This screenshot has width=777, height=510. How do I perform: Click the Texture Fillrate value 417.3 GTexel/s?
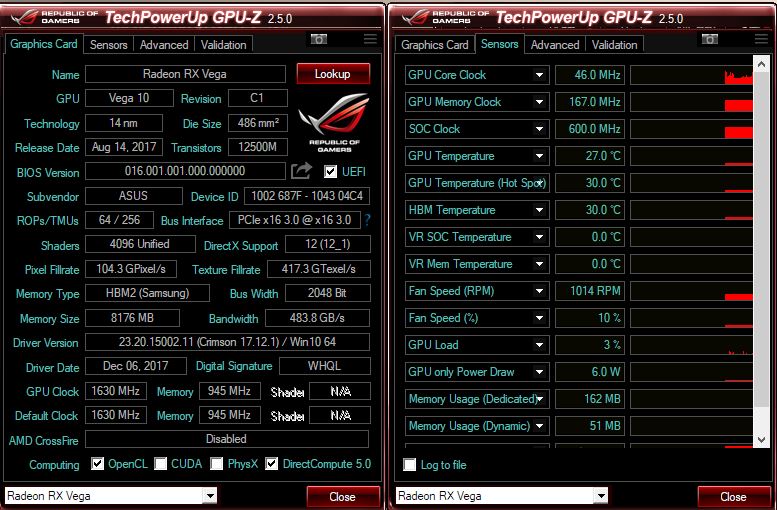tap(319, 269)
